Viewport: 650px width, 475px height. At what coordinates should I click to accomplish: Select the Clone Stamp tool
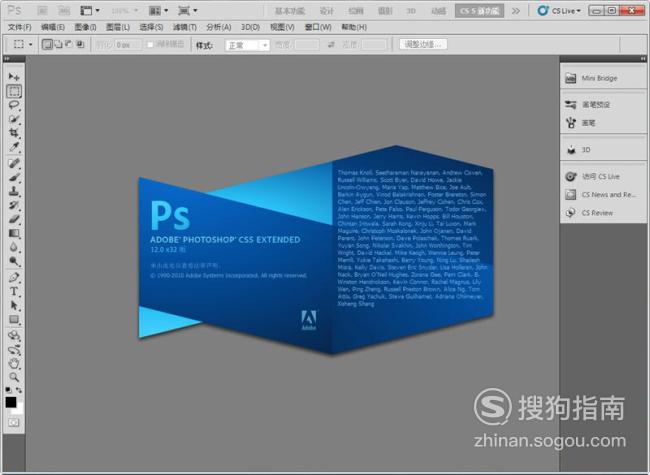pyautogui.click(x=14, y=191)
